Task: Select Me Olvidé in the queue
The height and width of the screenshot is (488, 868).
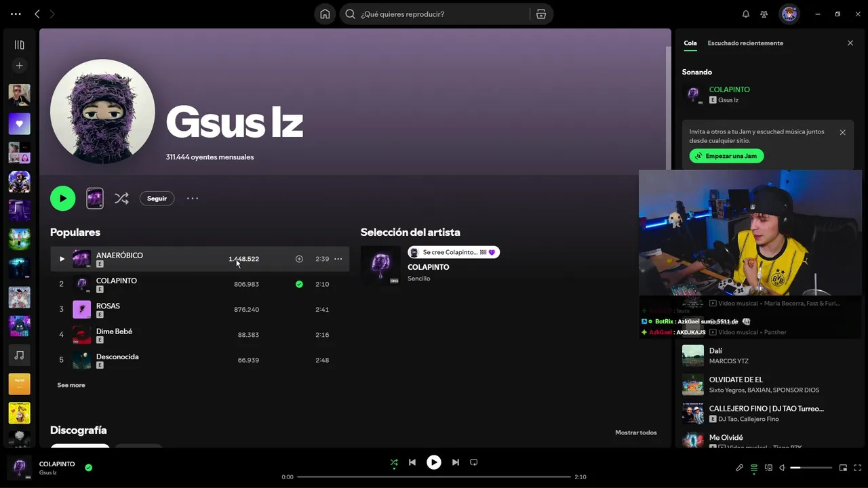Action: [768, 441]
